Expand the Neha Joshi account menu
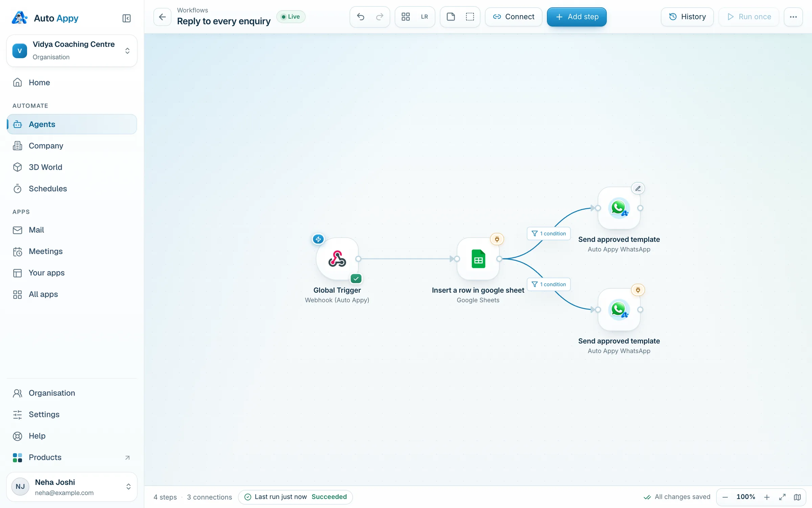812x508 pixels. 72,487
